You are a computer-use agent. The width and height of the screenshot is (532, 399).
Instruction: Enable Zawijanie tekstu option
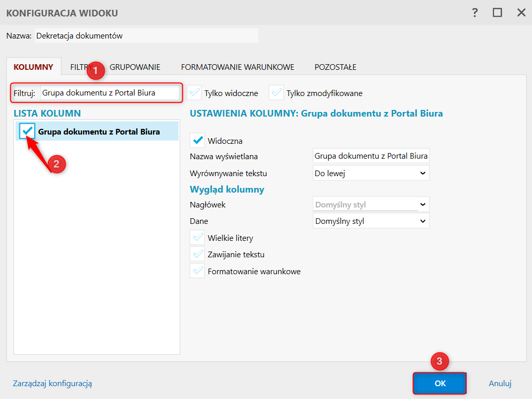198,254
